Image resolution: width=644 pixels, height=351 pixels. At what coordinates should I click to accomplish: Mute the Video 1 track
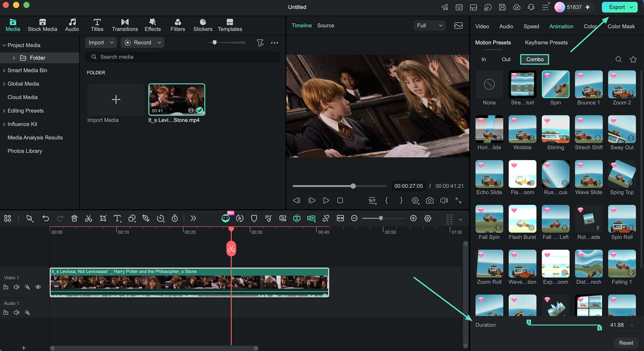coord(16,287)
